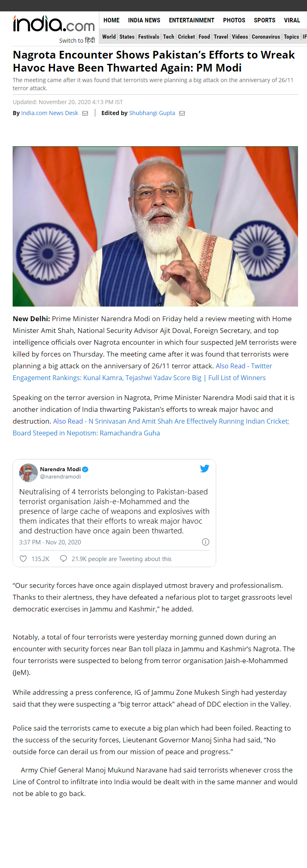Viewport: 307px width, 868px height.
Task: Click the email icon beside India.com News Desk
Action: pyautogui.click(x=85, y=113)
